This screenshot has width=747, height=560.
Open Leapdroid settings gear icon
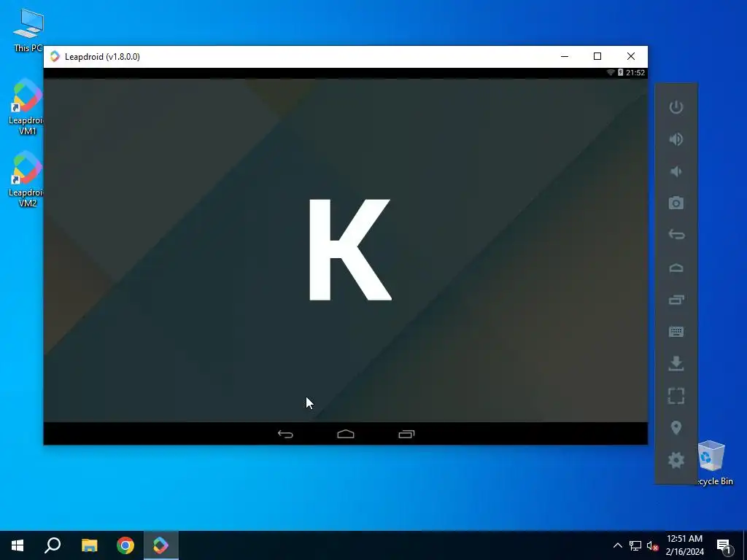[676, 460]
